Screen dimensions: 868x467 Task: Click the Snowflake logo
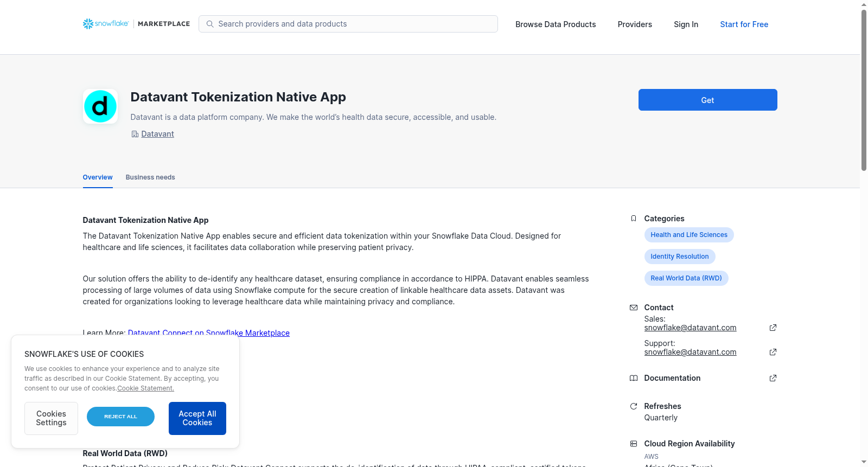[106, 24]
